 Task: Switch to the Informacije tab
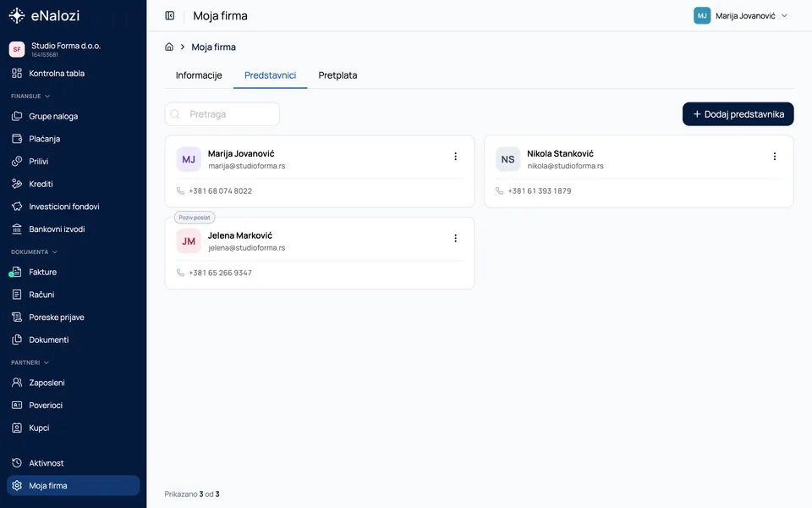(x=199, y=75)
